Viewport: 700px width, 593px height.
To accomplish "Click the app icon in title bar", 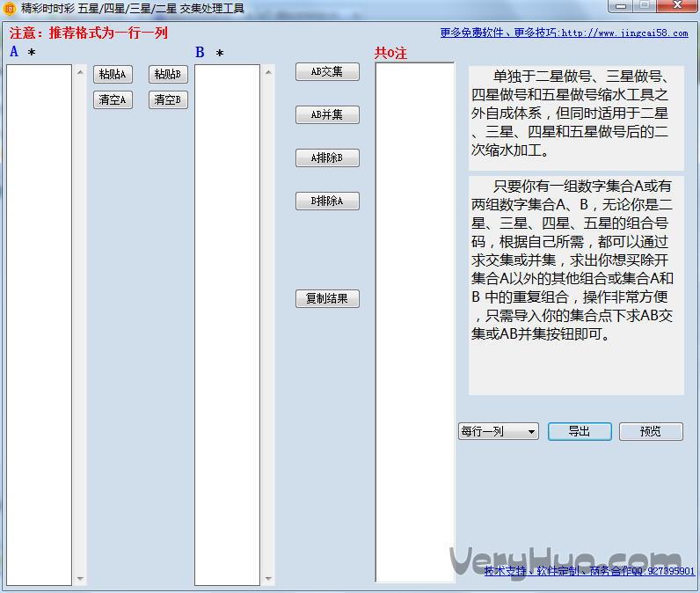I will pos(10,9).
